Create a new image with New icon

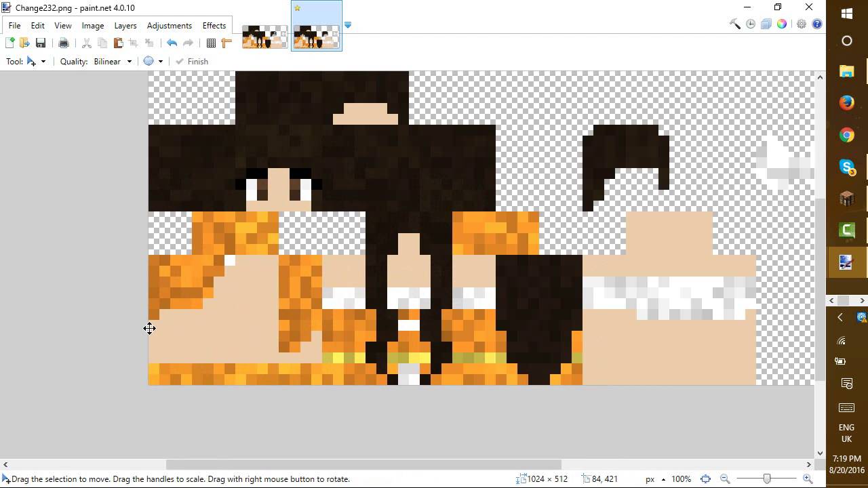(x=9, y=43)
